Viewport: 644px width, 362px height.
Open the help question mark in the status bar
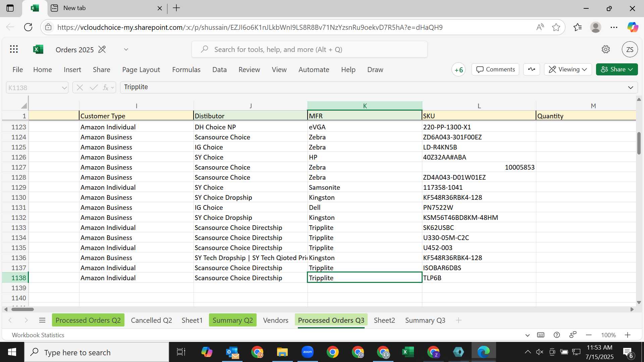point(557,335)
